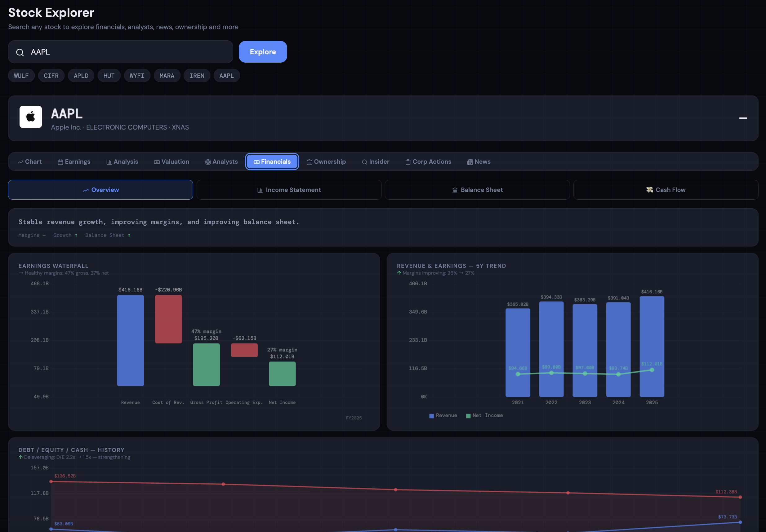Click the News tab
This screenshot has width=766, height=532.
479,162
